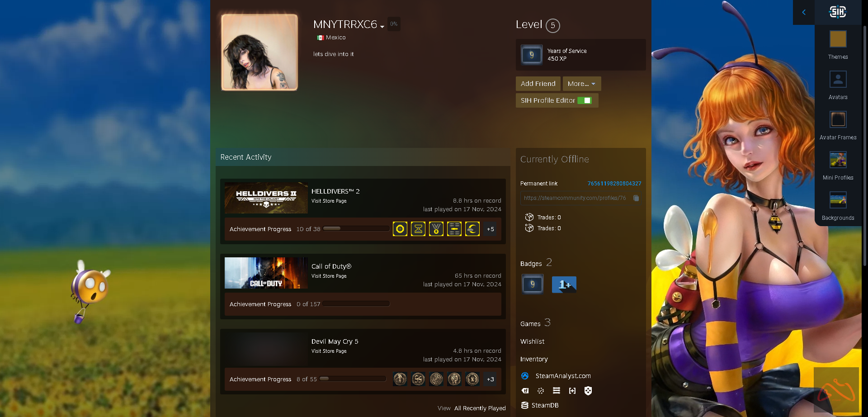The image size is (868, 417).
Task: Click the copy icon beside profile URL
Action: point(636,198)
